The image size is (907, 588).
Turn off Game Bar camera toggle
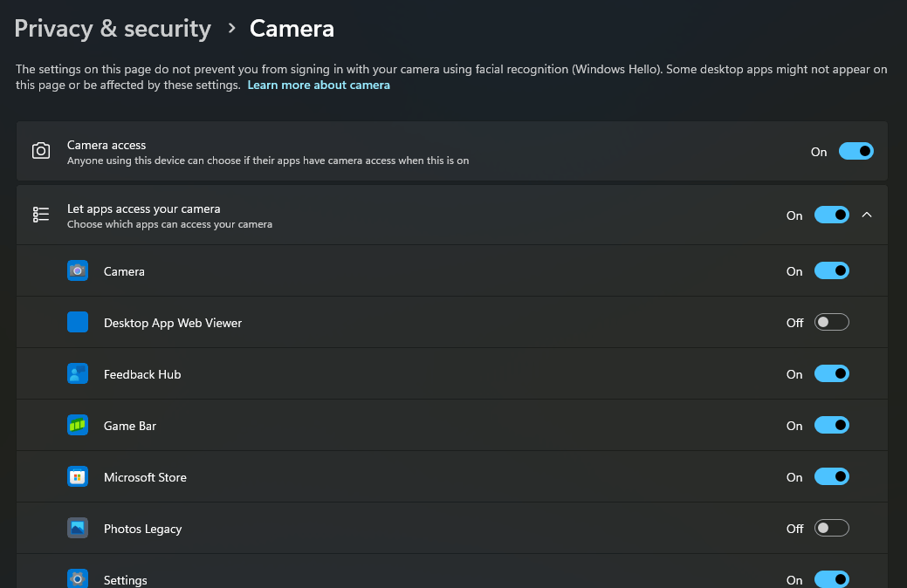click(832, 425)
